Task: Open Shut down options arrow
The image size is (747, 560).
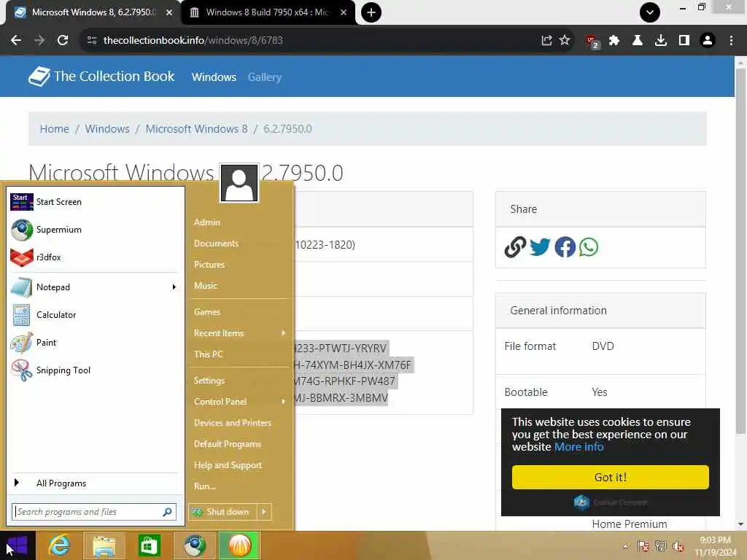Action: [x=264, y=512]
